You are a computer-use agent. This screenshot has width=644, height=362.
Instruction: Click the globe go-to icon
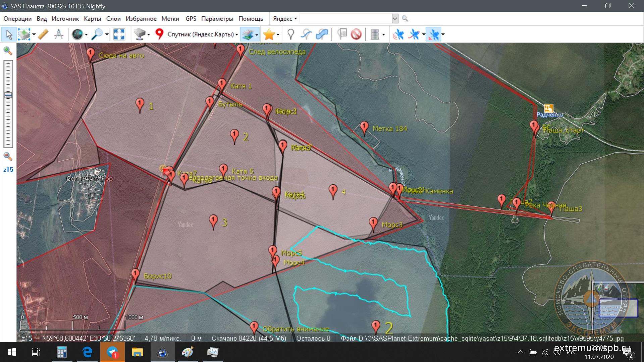coord(77,34)
